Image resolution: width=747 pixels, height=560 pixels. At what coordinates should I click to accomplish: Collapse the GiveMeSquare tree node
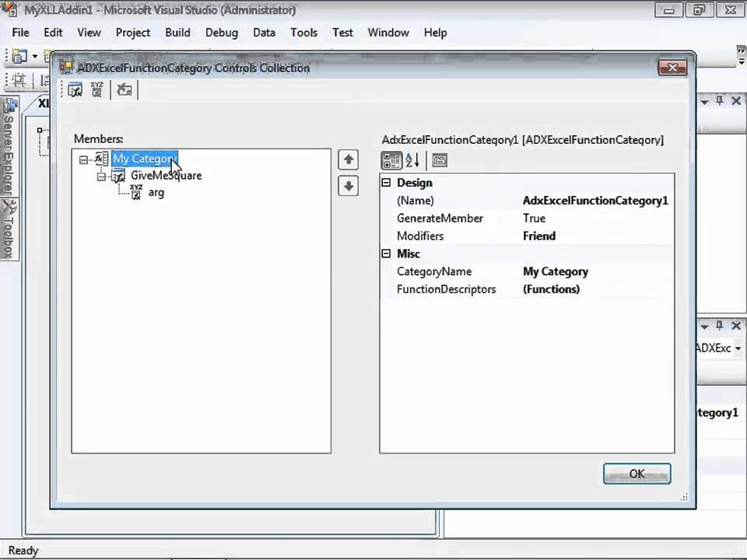(101, 176)
